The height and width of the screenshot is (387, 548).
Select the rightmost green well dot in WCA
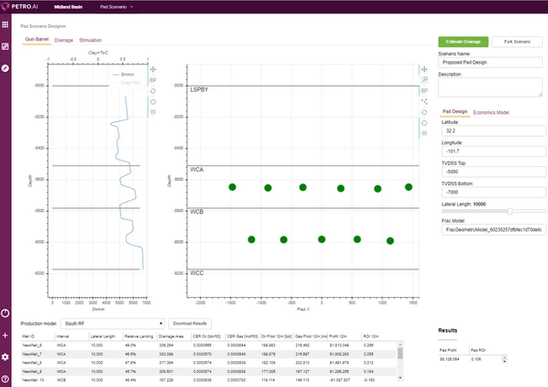click(x=408, y=187)
